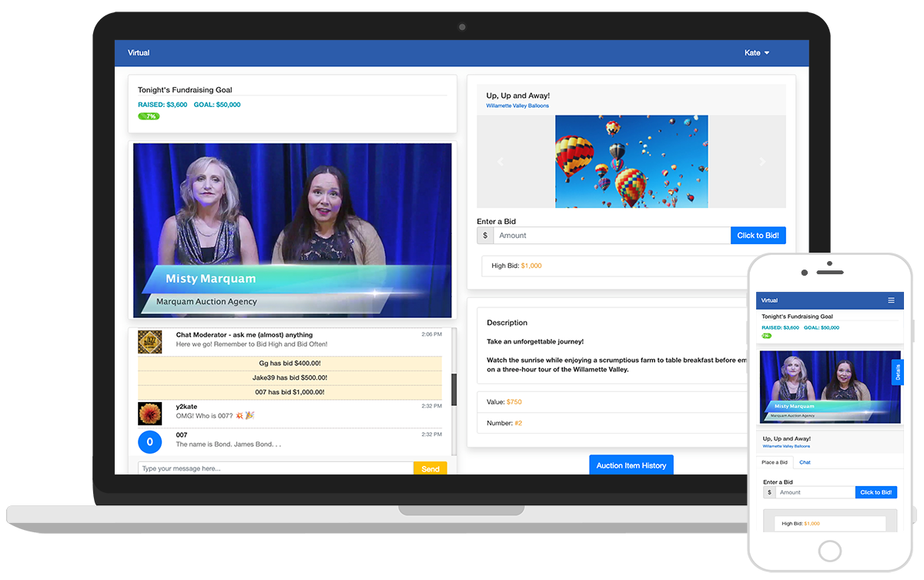The height and width of the screenshot is (580, 924).
Task: Click the Amount field on the phone
Action: pos(815,492)
